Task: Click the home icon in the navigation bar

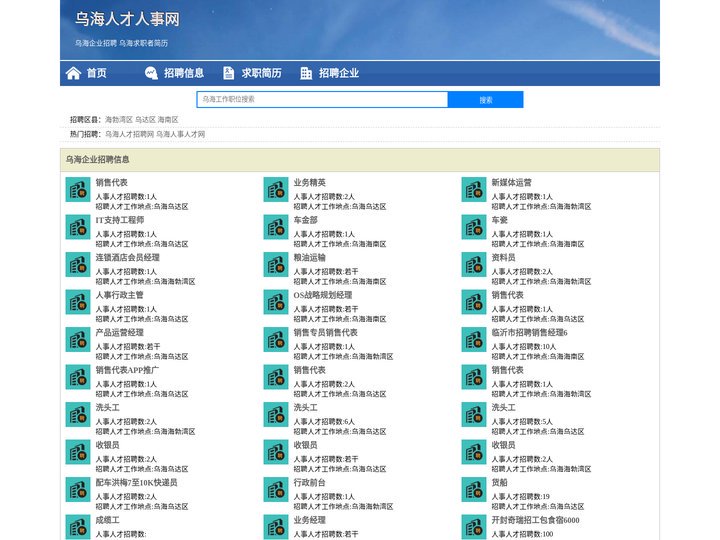Action: pyautogui.click(x=73, y=73)
